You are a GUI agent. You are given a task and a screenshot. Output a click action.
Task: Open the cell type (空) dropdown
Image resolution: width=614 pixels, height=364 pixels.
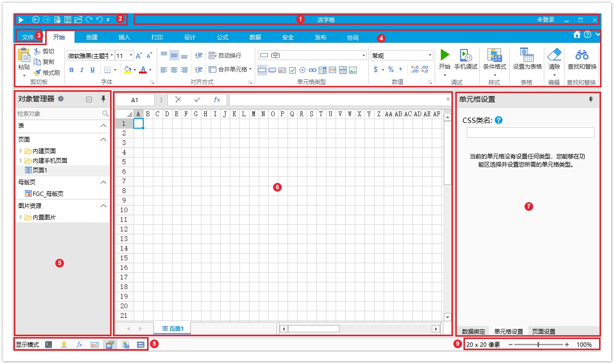(363, 56)
